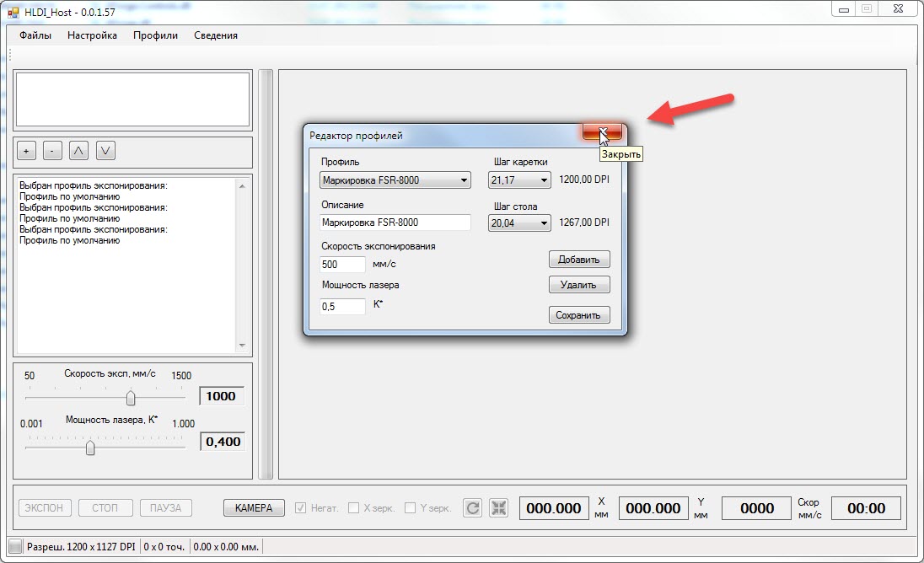This screenshot has width=924, height=563.
Task: Move item up with the up arrow button
Action: coord(78,151)
